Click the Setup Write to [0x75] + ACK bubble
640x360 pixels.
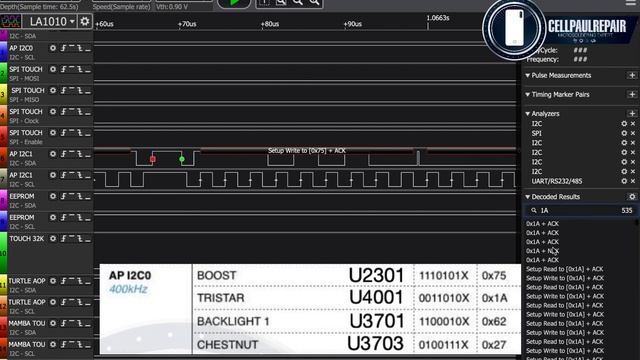tap(307, 151)
